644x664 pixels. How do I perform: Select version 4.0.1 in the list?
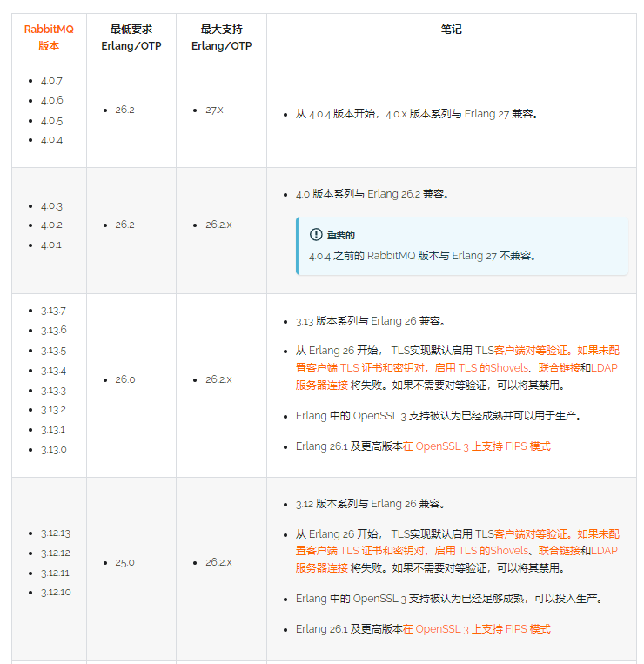pyautogui.click(x=51, y=245)
